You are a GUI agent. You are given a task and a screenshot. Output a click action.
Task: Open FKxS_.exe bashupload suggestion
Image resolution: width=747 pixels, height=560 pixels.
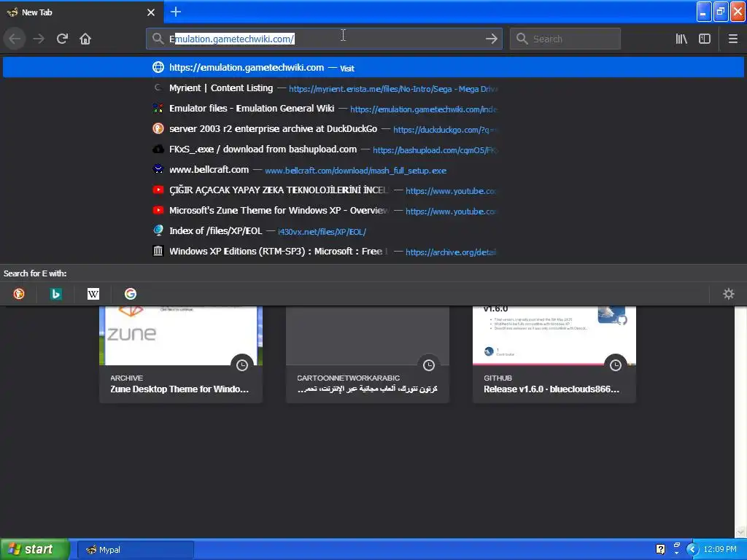[373, 149]
